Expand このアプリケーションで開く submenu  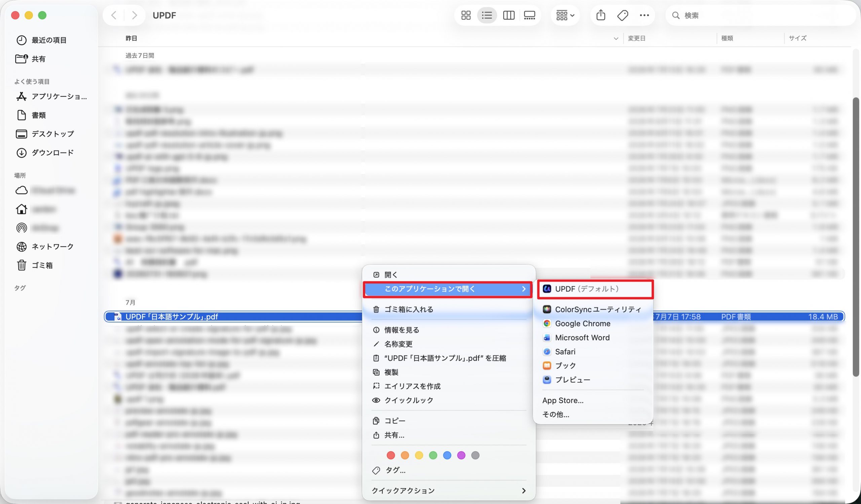point(448,289)
